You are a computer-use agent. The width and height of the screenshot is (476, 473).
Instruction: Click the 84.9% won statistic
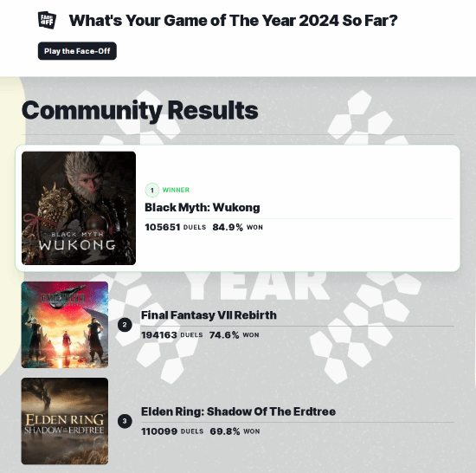[228, 227]
